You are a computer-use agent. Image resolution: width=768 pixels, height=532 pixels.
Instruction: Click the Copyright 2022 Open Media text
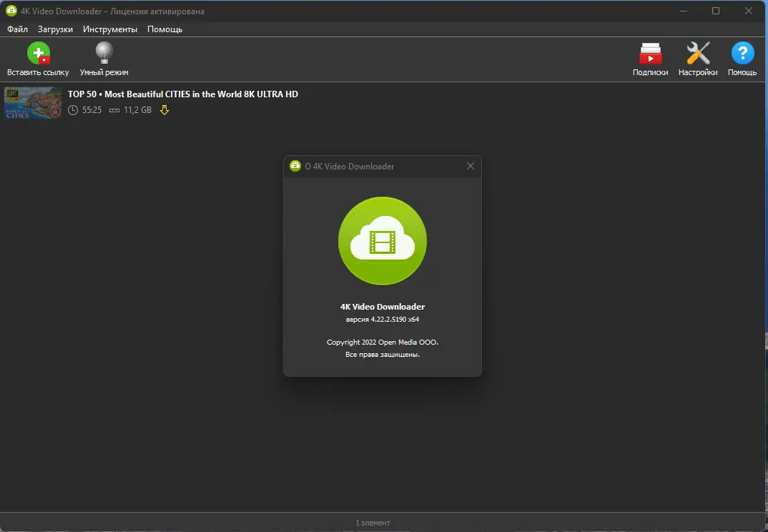(x=382, y=342)
